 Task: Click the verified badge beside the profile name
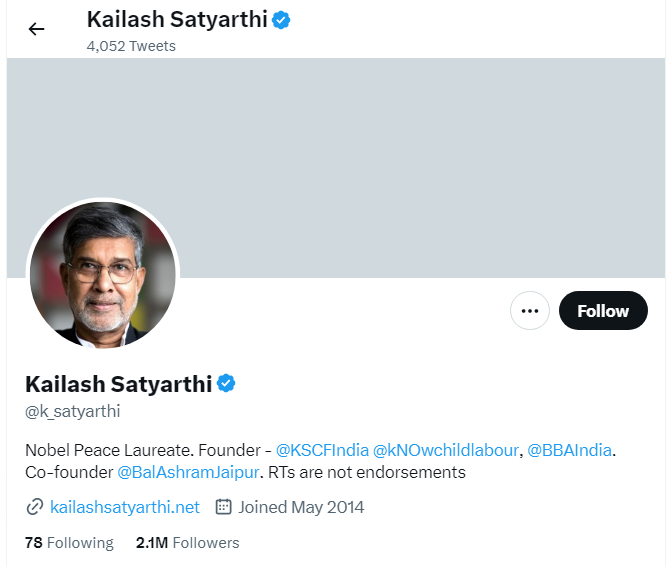pos(227,383)
